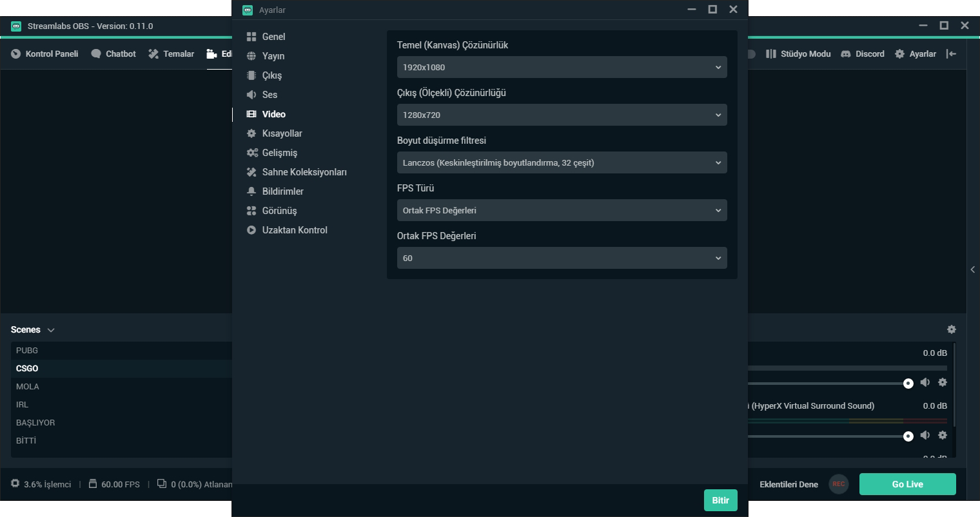Mute the HyperX Virtual Surround Sound source
This screenshot has width=980, height=517.
(925, 435)
